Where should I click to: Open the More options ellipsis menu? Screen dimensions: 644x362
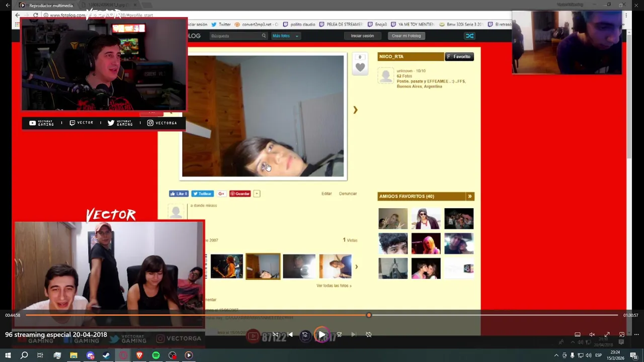point(636,334)
